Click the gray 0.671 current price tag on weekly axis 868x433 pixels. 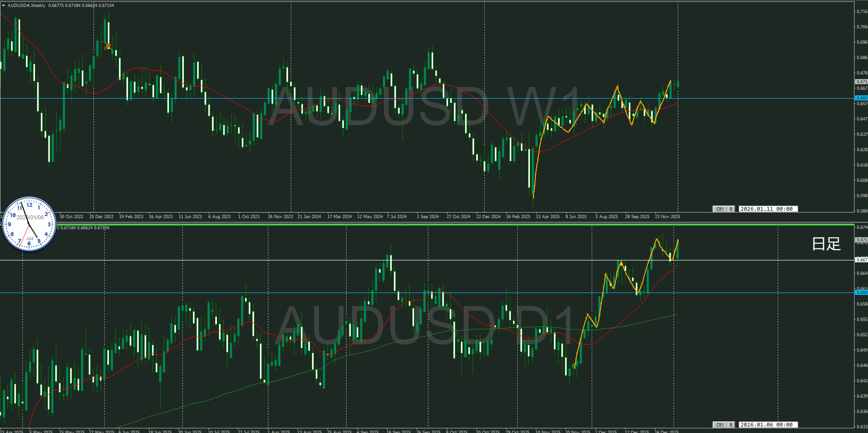[x=861, y=81]
